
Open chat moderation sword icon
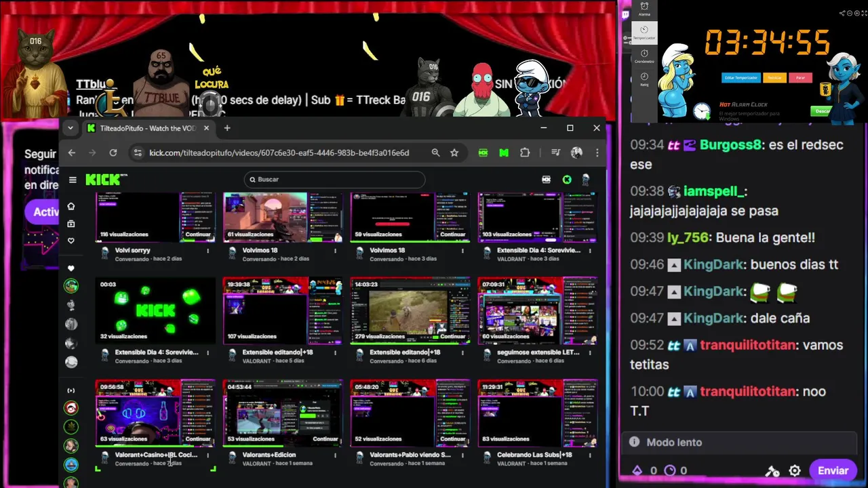(772, 470)
